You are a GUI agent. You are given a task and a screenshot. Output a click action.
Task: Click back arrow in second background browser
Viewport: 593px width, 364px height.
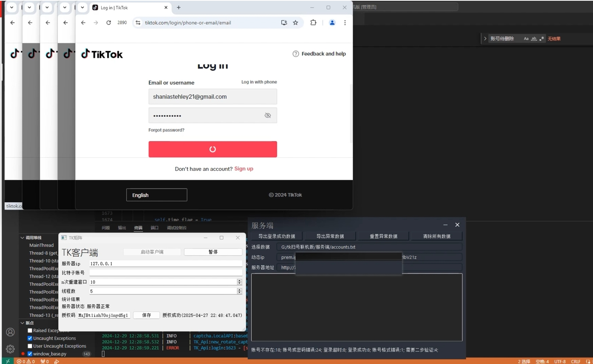click(x=30, y=23)
